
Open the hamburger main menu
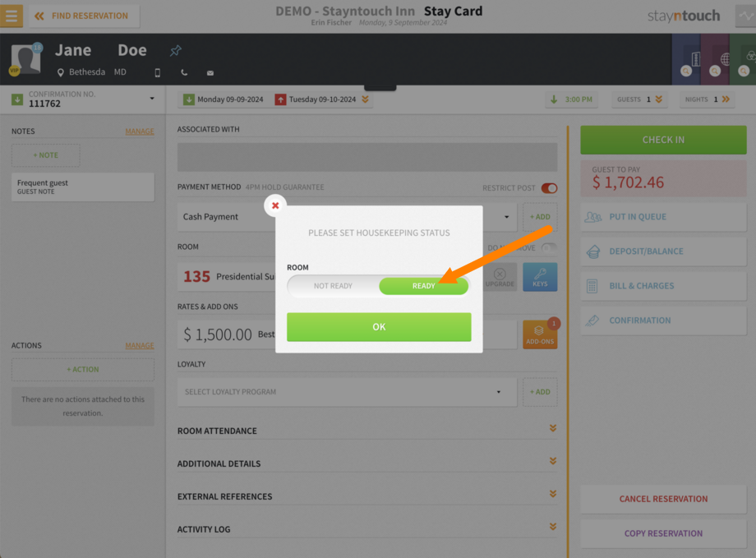[x=11, y=16]
